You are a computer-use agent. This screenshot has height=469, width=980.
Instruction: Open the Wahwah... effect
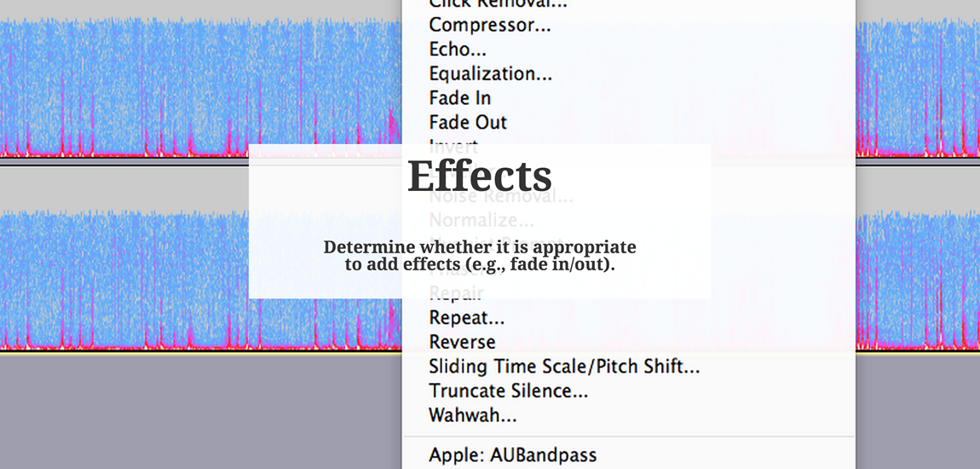(x=472, y=416)
